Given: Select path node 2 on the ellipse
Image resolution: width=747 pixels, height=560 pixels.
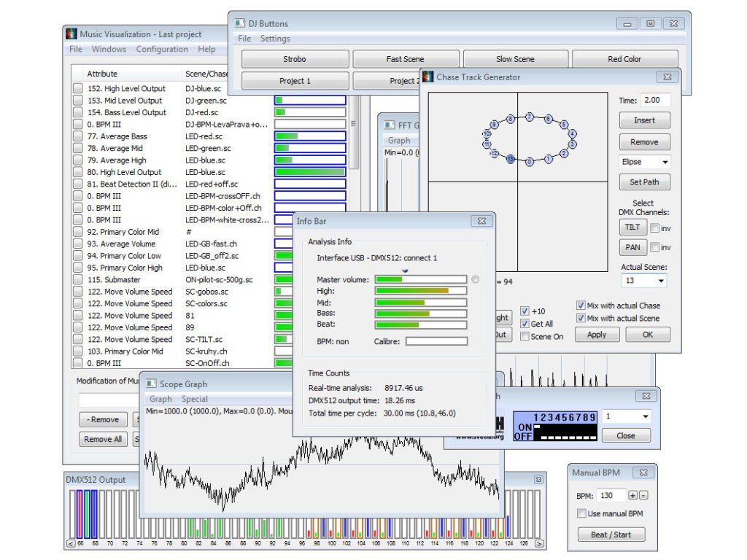Looking at the screenshot, I should coord(564,153).
